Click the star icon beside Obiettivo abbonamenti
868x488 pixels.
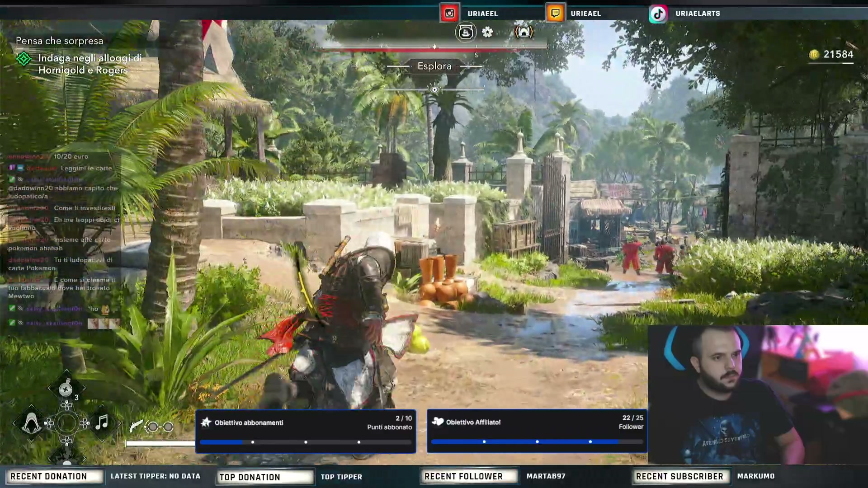tap(206, 422)
